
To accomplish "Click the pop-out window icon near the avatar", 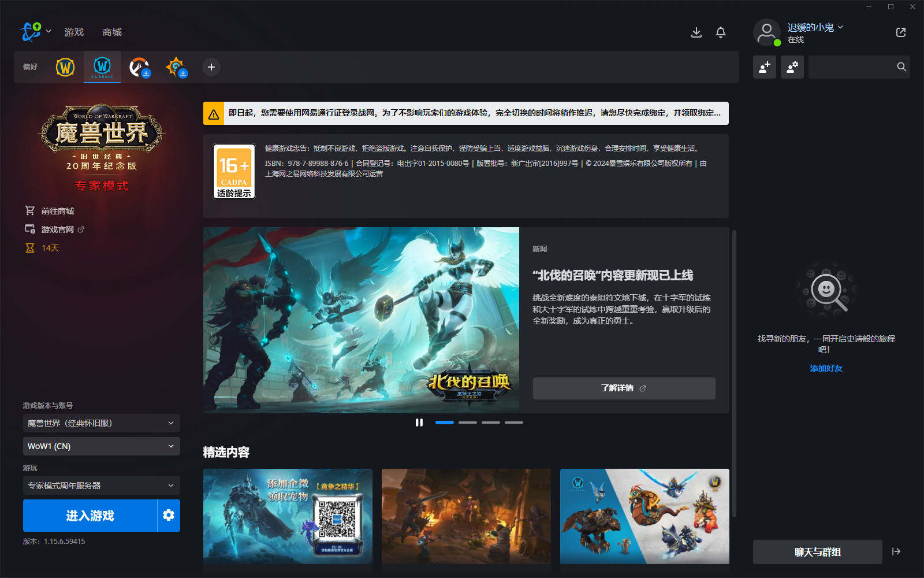I will coord(900,32).
